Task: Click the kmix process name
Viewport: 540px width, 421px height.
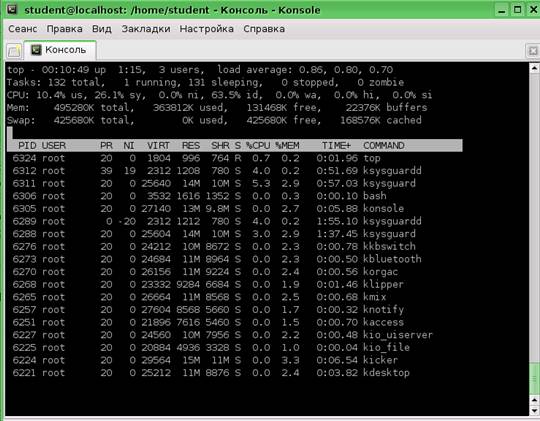Action: click(x=375, y=297)
